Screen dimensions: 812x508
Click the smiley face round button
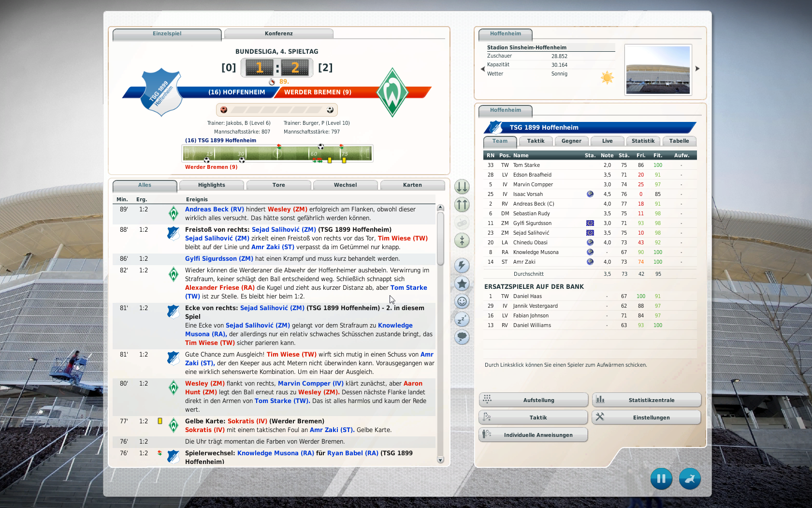coord(462,301)
